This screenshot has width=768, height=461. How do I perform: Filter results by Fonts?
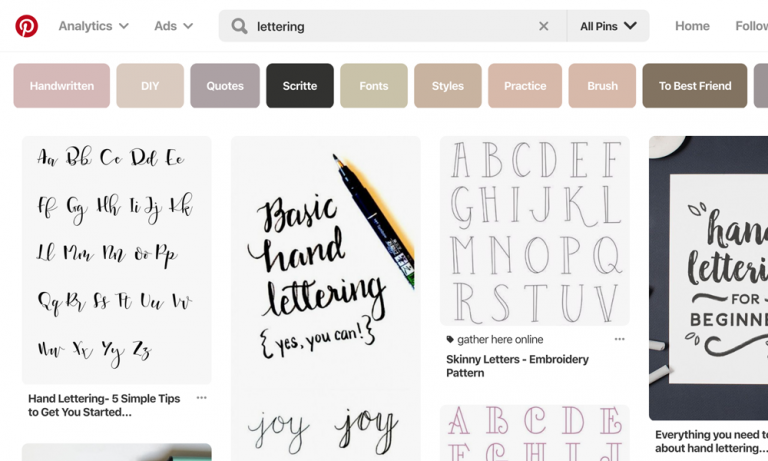(374, 86)
